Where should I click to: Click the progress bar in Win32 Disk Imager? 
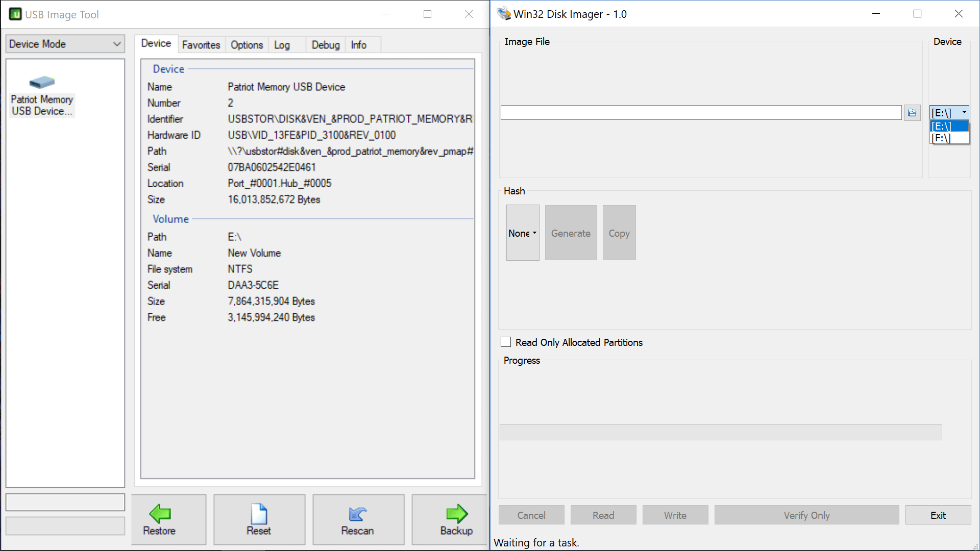(720, 432)
